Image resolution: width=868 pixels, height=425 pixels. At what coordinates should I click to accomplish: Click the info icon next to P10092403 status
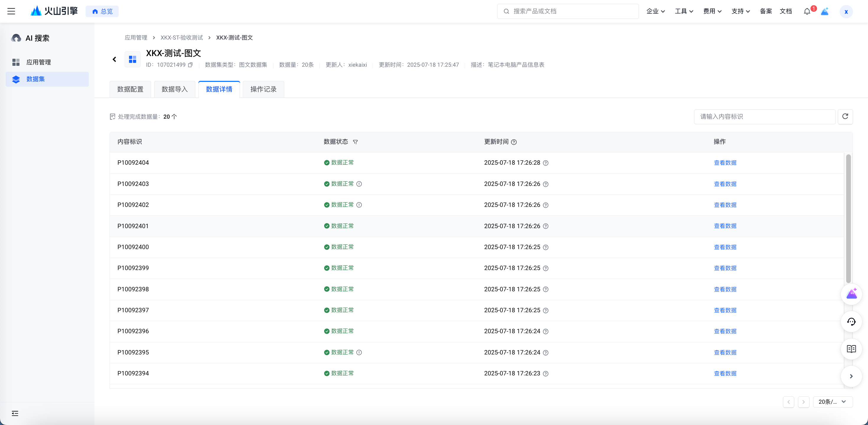(359, 184)
